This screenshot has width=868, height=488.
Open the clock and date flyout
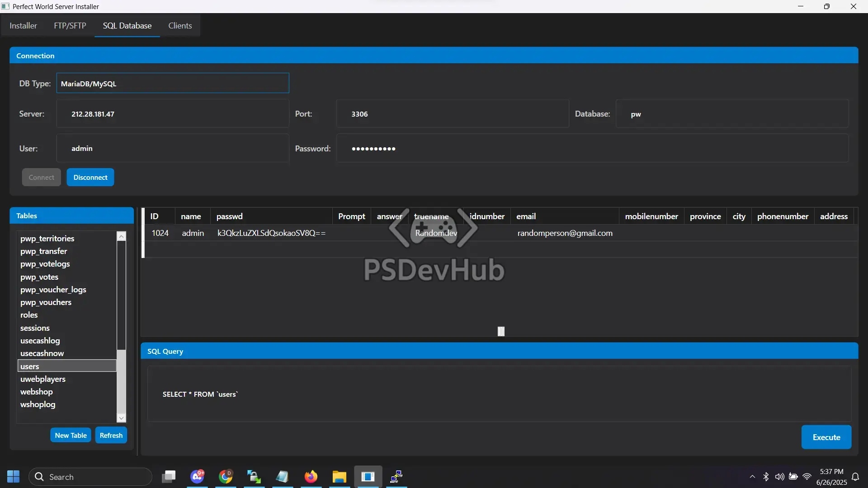coord(831,477)
